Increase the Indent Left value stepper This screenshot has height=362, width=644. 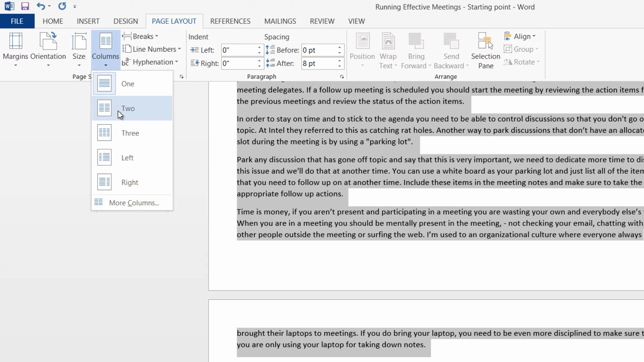pos(259,47)
